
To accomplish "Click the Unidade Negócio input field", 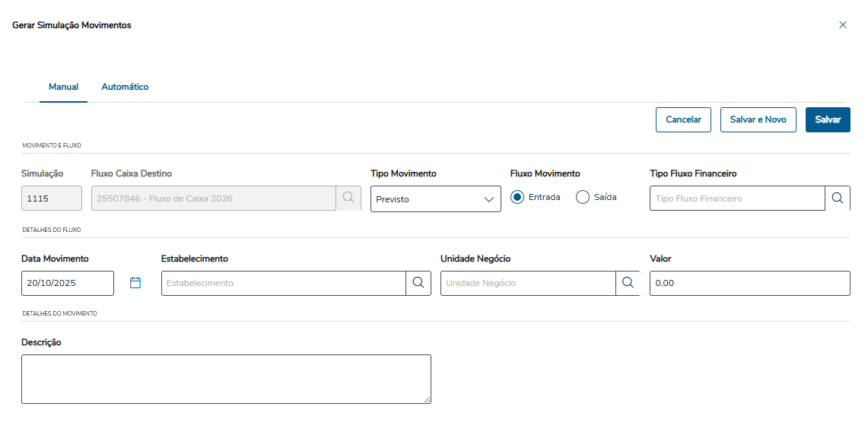I will click(527, 283).
